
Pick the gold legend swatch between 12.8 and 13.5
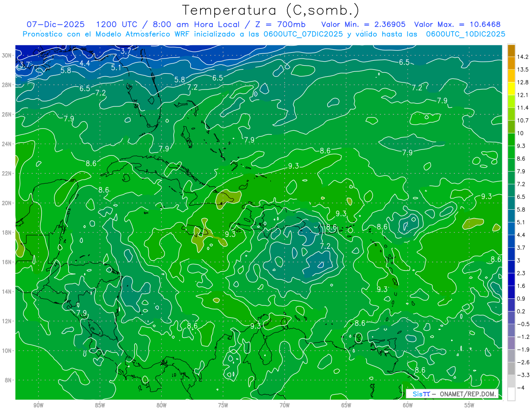511,76
